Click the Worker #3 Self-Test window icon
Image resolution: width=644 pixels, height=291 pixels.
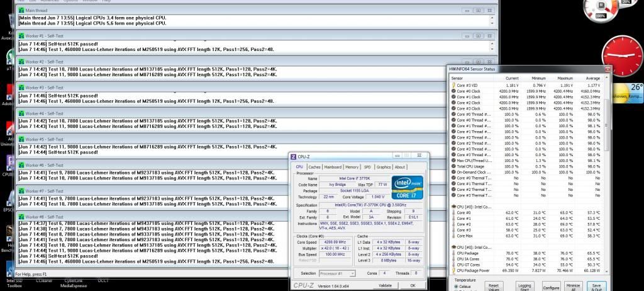(21, 88)
